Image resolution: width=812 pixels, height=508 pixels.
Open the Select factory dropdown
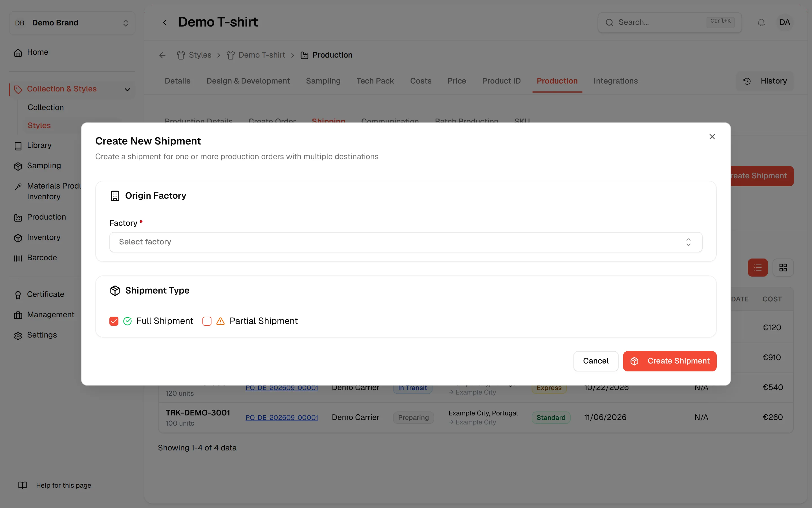(x=406, y=242)
